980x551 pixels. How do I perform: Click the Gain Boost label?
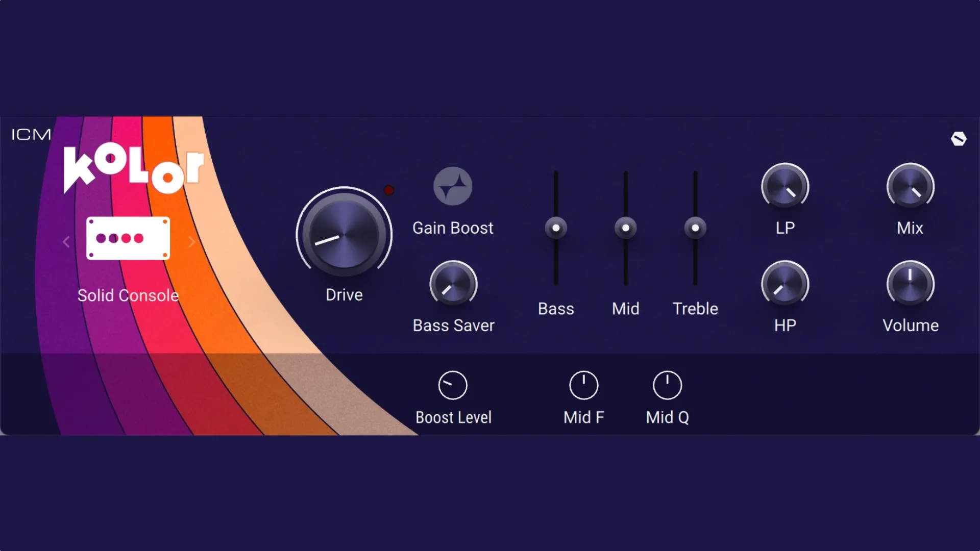tap(452, 228)
